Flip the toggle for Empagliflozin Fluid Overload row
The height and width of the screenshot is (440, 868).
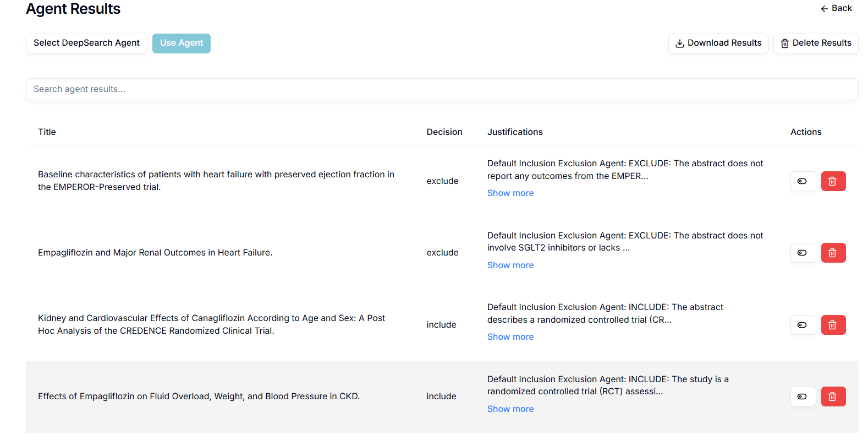(x=803, y=396)
